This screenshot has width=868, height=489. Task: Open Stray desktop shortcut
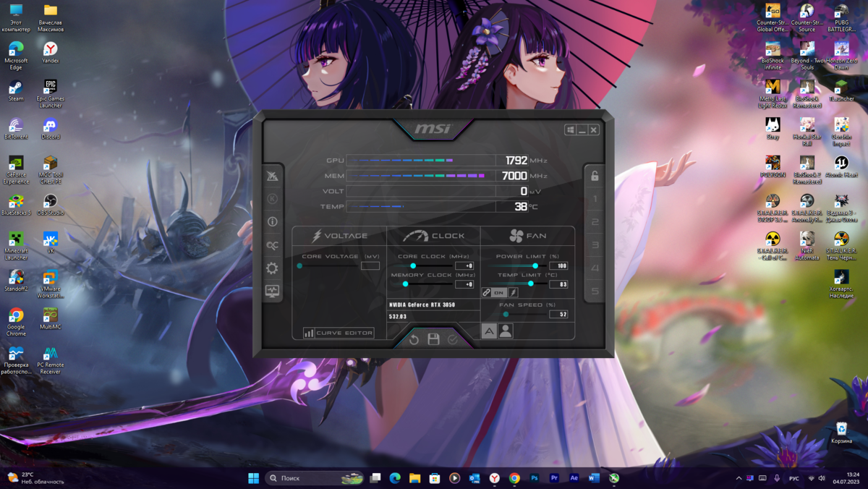click(x=773, y=128)
